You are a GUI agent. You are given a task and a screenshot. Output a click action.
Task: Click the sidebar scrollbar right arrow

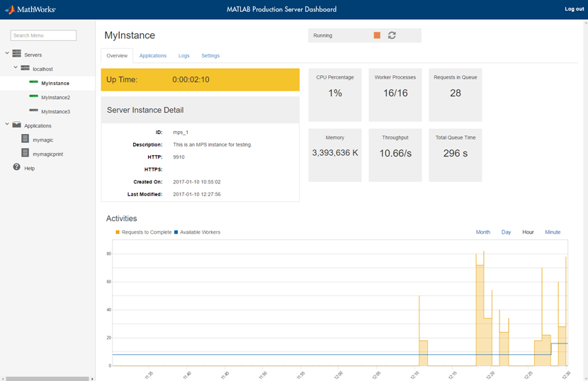click(x=92, y=379)
